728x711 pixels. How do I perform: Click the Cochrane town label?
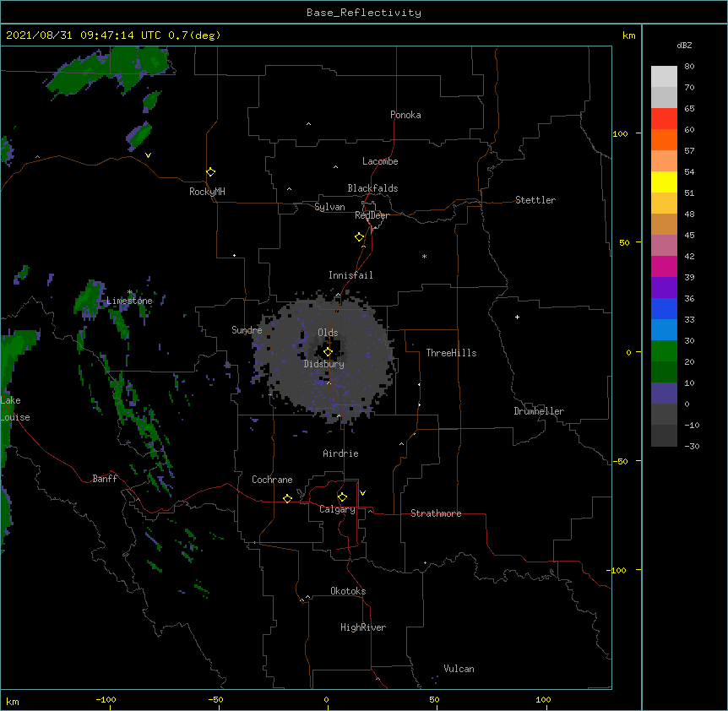tap(272, 480)
